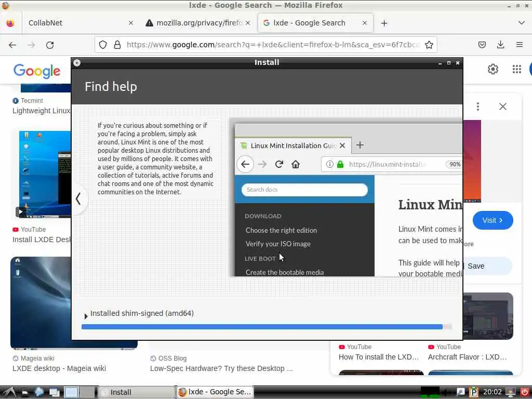The height and width of the screenshot is (399, 532).
Task: Minimize the Install window
Action: tap(440, 63)
